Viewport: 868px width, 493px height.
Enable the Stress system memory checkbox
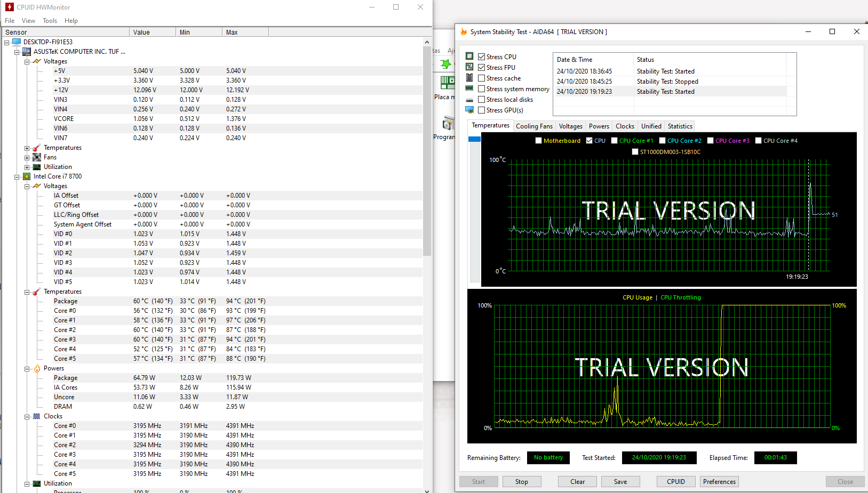pyautogui.click(x=481, y=88)
